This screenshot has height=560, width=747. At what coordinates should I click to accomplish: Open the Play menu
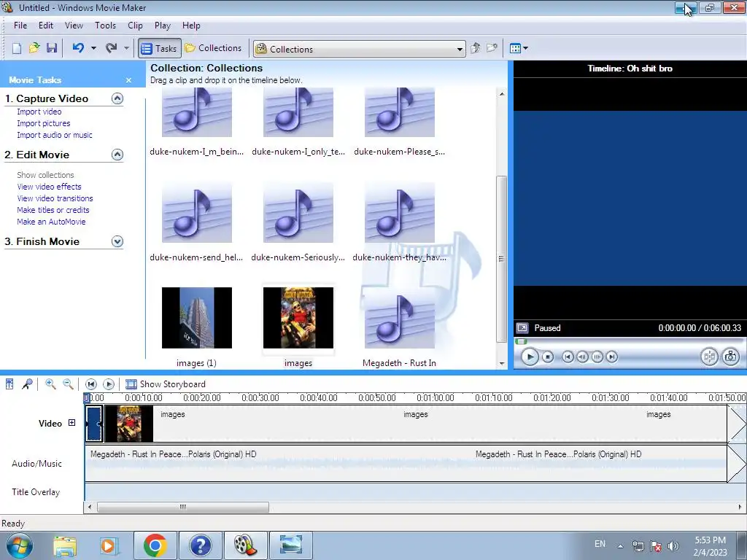pos(163,26)
